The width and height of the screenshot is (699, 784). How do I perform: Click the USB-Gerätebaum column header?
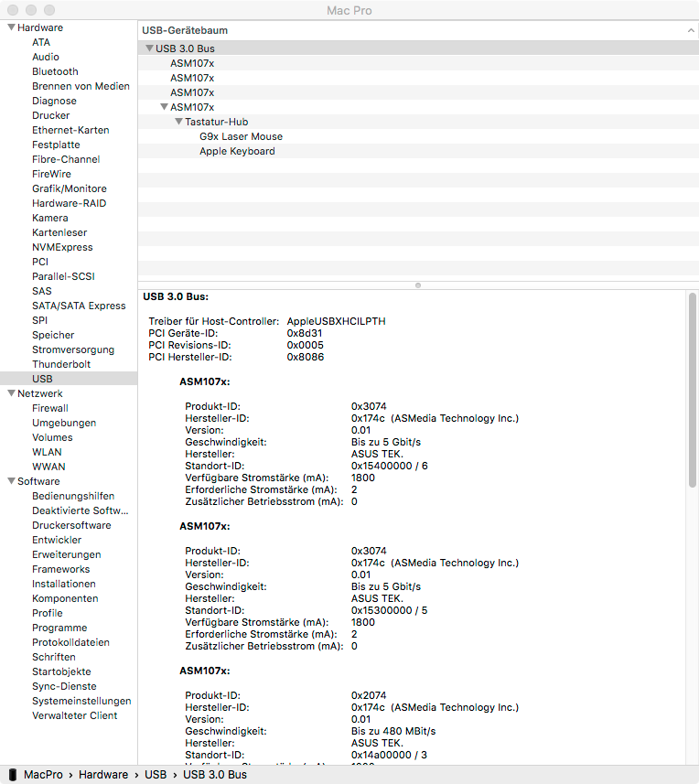pos(418,30)
